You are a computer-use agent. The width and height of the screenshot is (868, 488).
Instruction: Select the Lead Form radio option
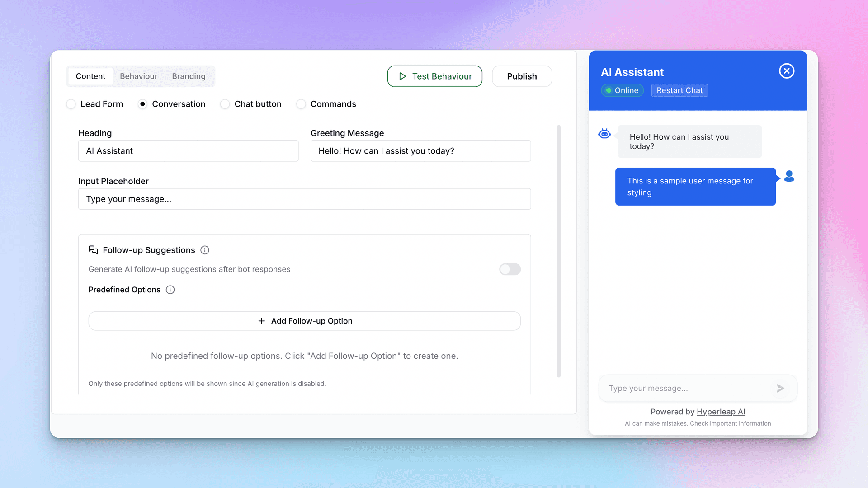point(71,104)
